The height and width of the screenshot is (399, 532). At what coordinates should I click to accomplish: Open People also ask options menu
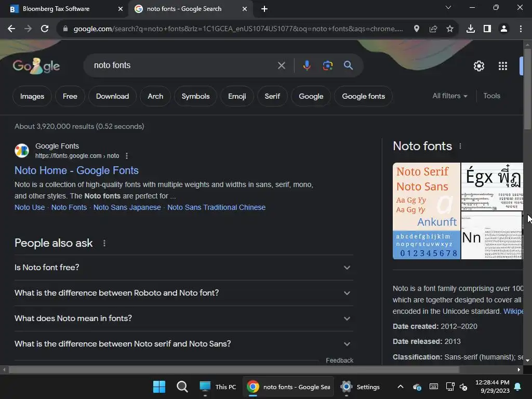click(104, 243)
